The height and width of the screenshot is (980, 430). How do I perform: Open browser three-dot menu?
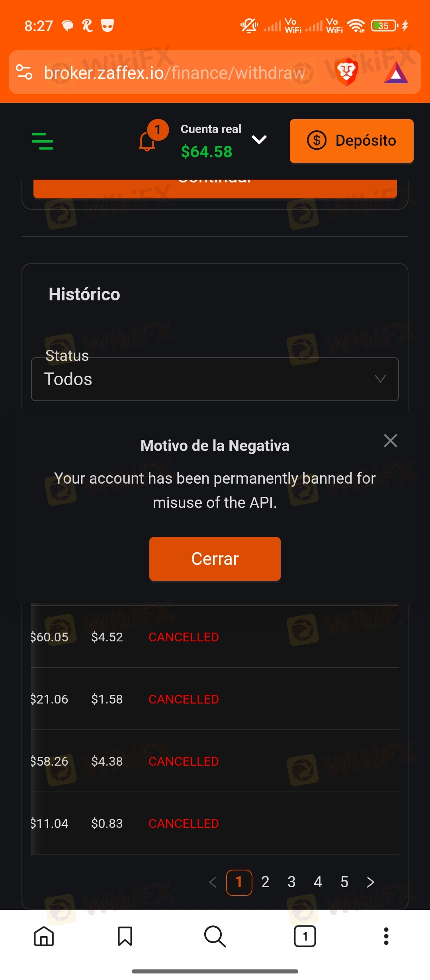click(x=386, y=936)
